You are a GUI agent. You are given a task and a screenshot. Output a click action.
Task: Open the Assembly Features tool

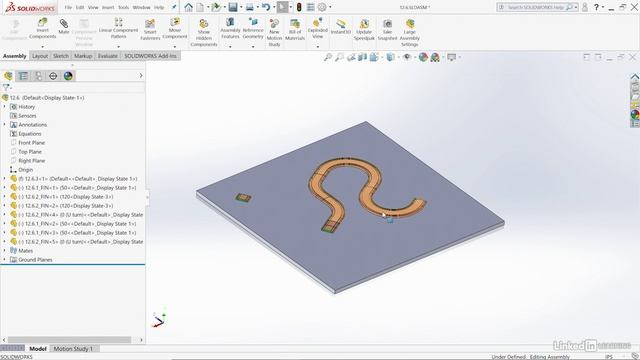230,29
